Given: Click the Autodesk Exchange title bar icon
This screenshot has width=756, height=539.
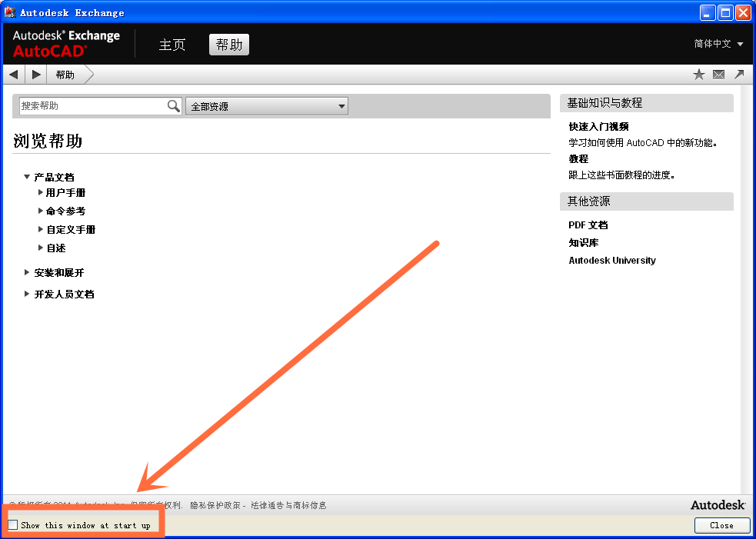Looking at the screenshot, I should pyautogui.click(x=10, y=12).
